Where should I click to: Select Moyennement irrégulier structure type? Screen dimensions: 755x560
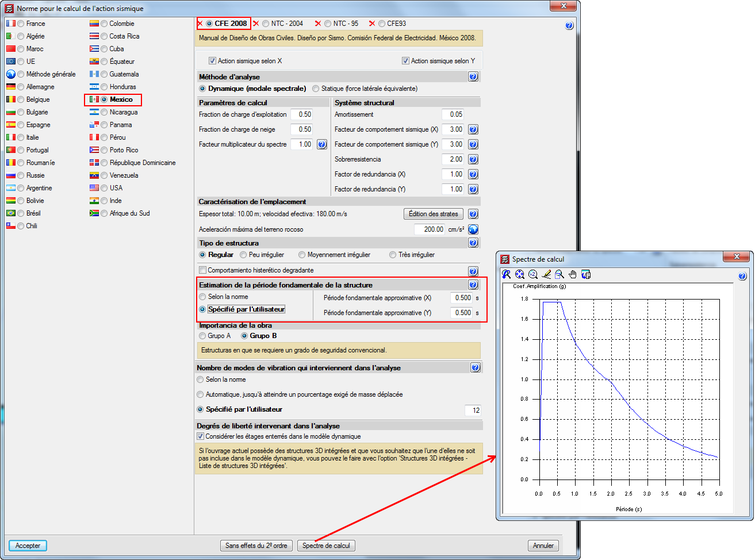(302, 255)
